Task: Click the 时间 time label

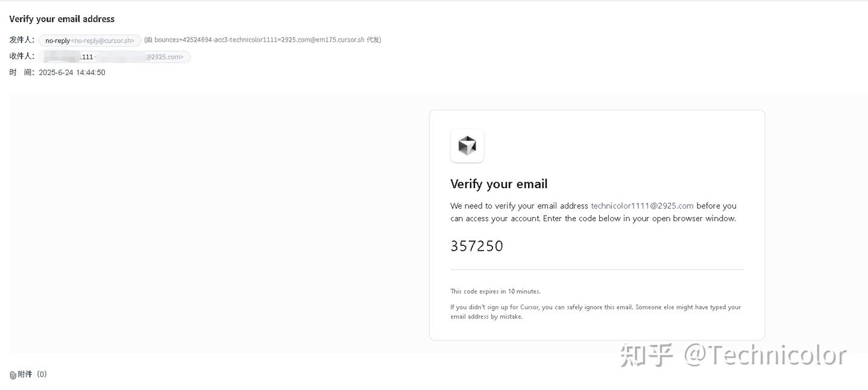Action: click(22, 72)
